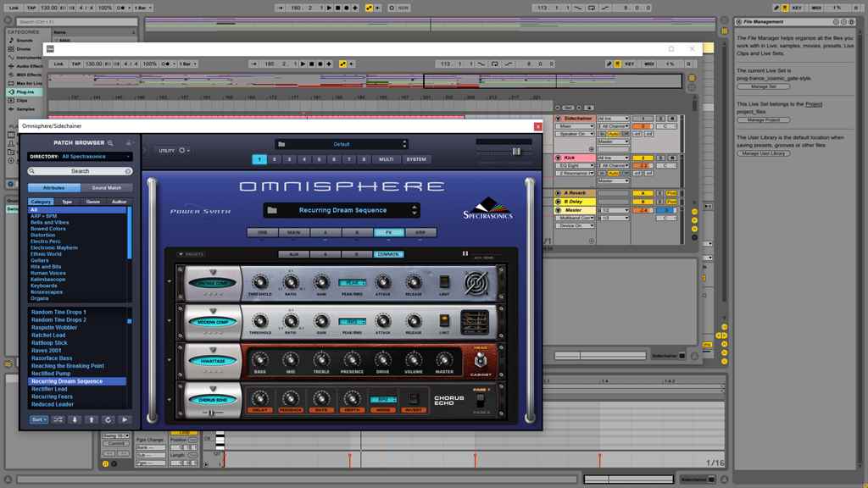Click the Manage Project button in File Management

[764, 120]
